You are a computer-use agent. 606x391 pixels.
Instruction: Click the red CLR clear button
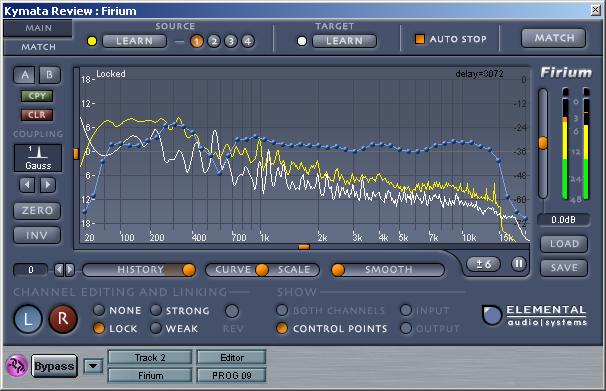pos(37,115)
